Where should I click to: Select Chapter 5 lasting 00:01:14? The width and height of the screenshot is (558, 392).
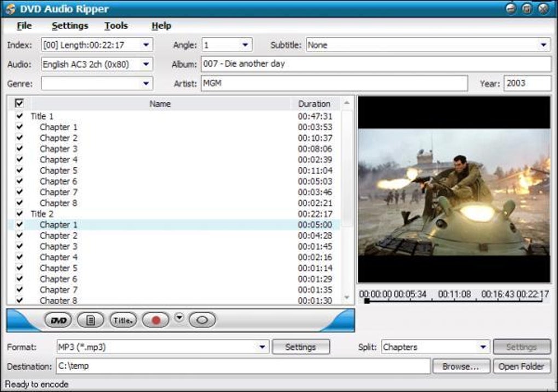[174, 268]
